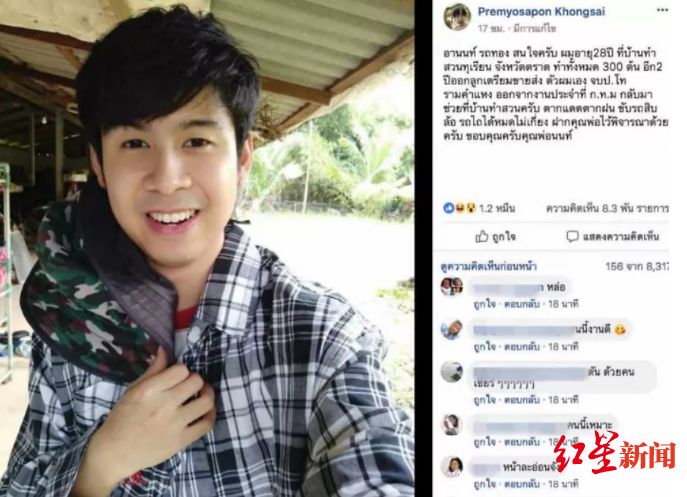The height and width of the screenshot is (497, 687).
Task: Click the fifth commenter's avatar
Action: pyautogui.click(x=452, y=467)
